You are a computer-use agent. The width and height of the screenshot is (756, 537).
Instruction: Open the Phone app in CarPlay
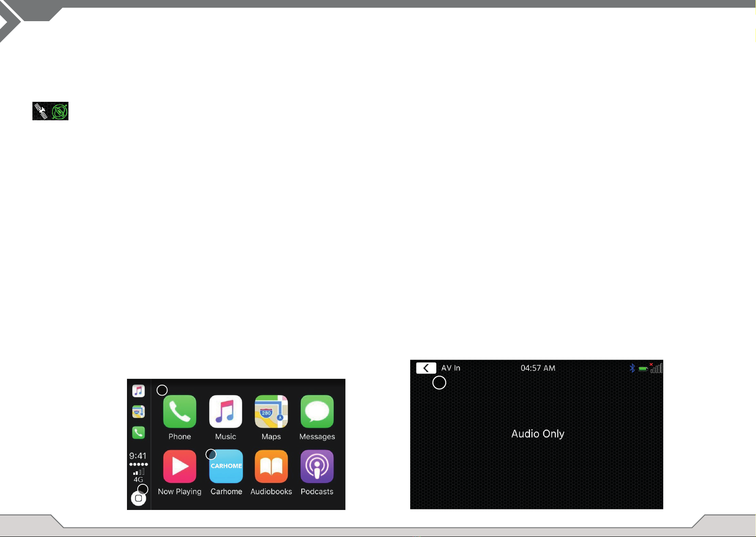point(180,411)
